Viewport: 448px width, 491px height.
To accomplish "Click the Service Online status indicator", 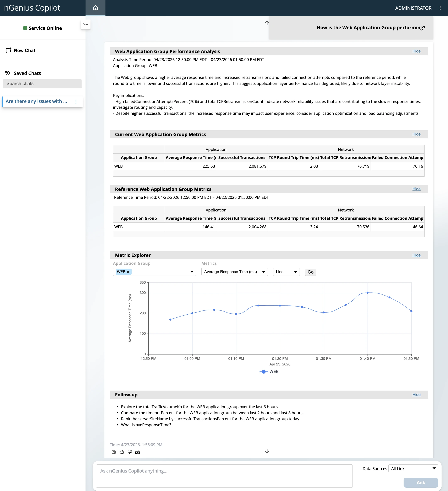I will [42, 28].
